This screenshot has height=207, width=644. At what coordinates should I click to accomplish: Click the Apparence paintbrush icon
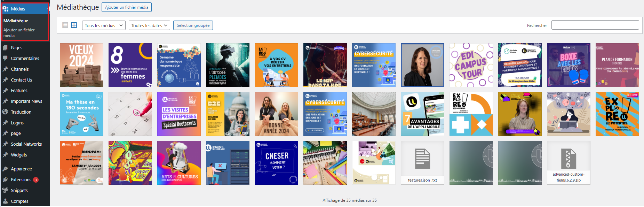(x=5, y=169)
